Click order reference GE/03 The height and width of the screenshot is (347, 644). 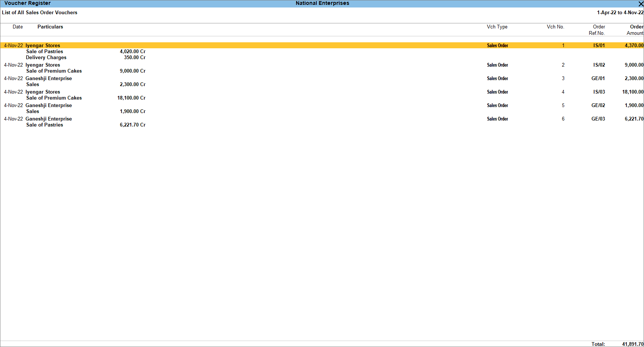(x=598, y=119)
